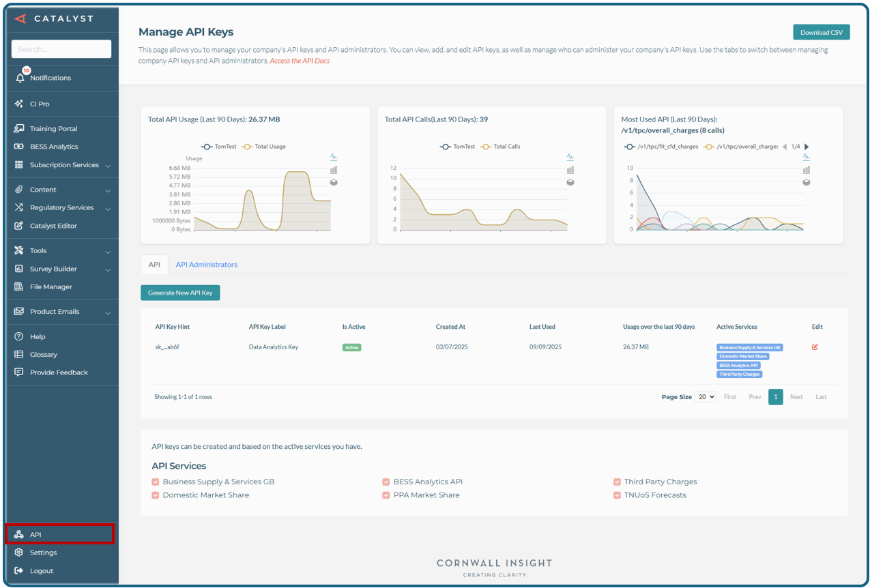Image resolution: width=870 pixels, height=588 pixels.
Task: Toggle Total Calls series in legend
Action: tap(500, 146)
